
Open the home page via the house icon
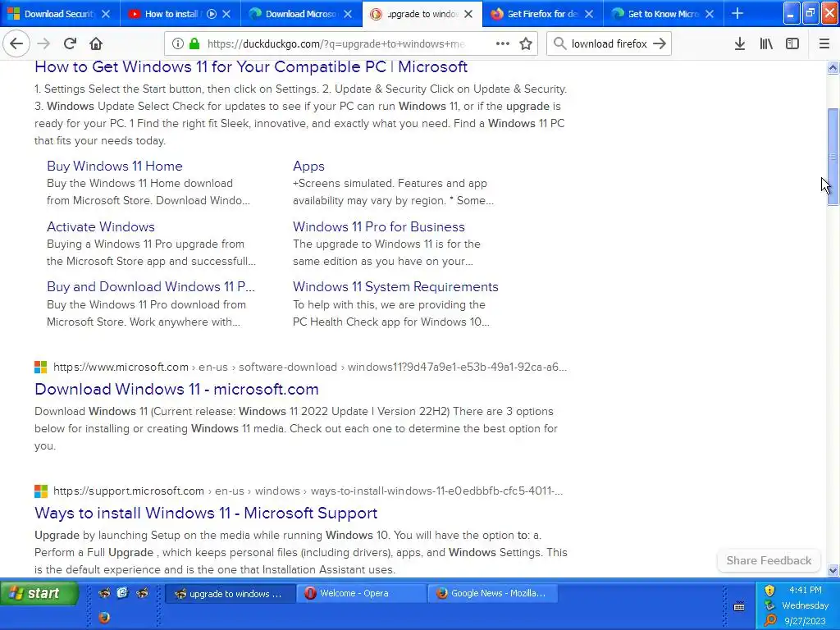tap(96, 43)
